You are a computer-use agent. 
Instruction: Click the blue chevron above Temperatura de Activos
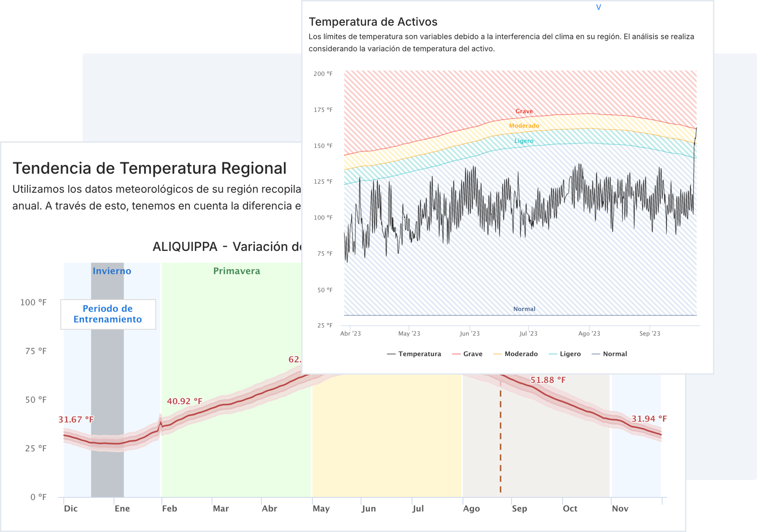(598, 7)
